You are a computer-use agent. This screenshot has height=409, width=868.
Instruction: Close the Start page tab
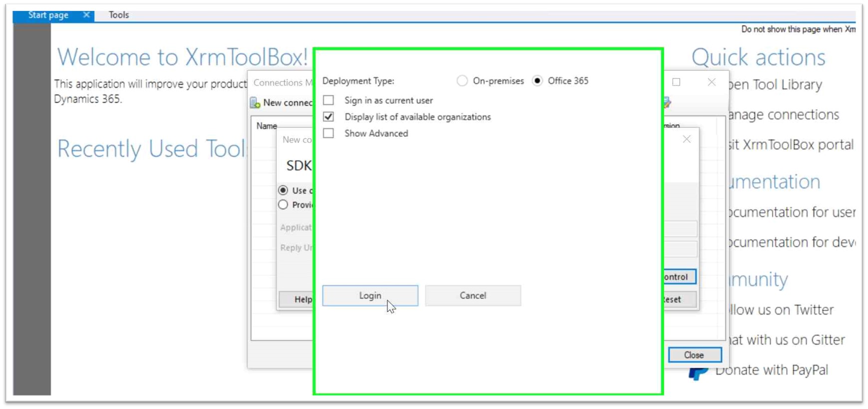[x=86, y=15]
